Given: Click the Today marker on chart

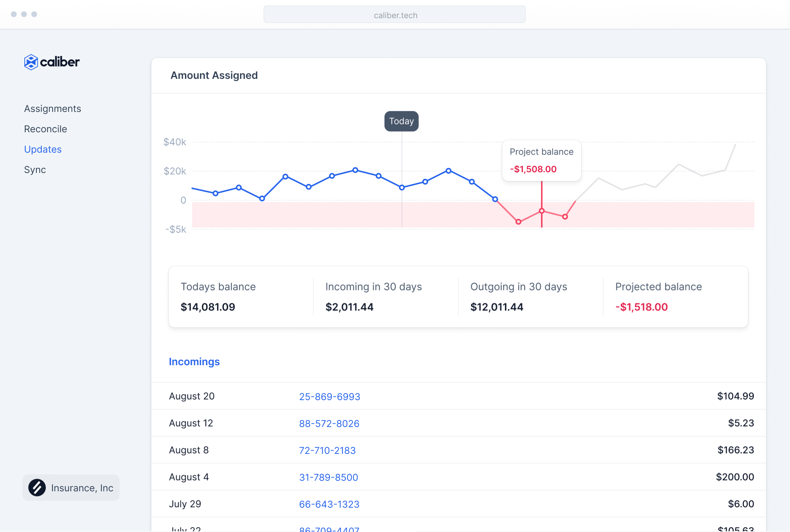Looking at the screenshot, I should (x=401, y=121).
